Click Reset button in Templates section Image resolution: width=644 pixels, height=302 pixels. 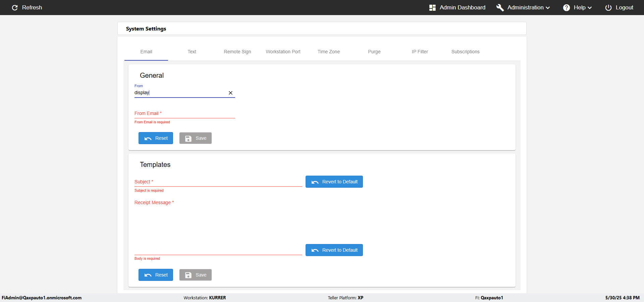click(x=156, y=275)
